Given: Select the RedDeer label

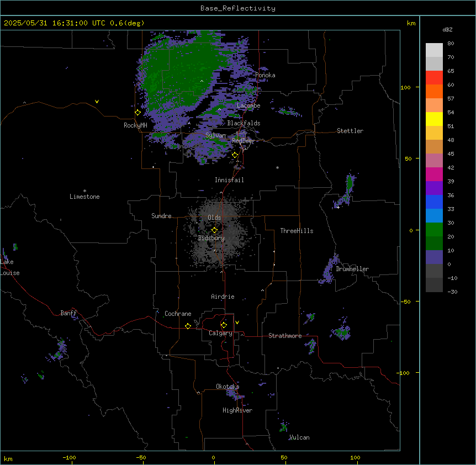Looking at the screenshot, I should (x=243, y=141).
